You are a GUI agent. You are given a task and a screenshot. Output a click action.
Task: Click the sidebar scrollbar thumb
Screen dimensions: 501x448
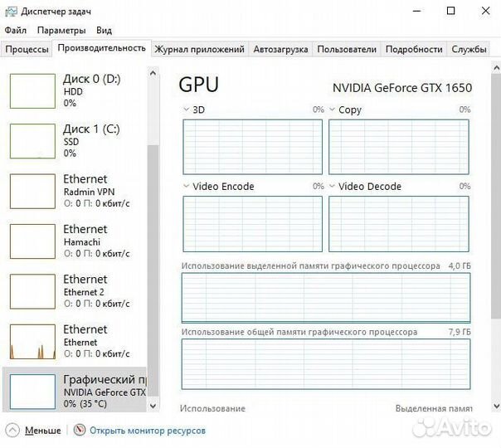coord(153,270)
